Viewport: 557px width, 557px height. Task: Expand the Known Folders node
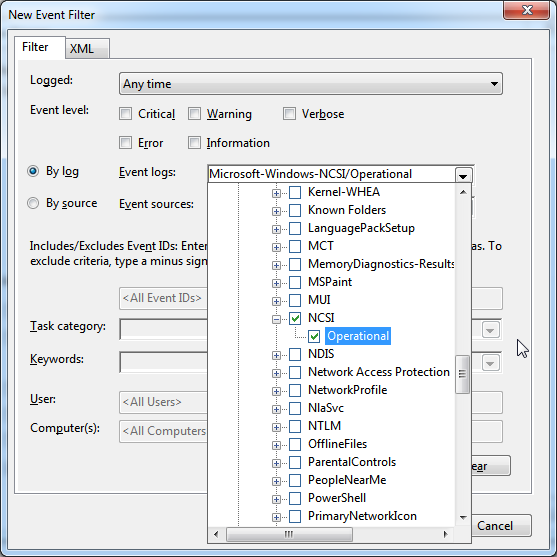pos(276,211)
